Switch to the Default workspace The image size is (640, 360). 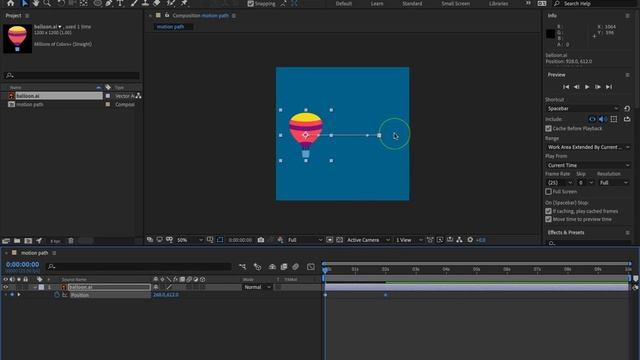(x=344, y=4)
